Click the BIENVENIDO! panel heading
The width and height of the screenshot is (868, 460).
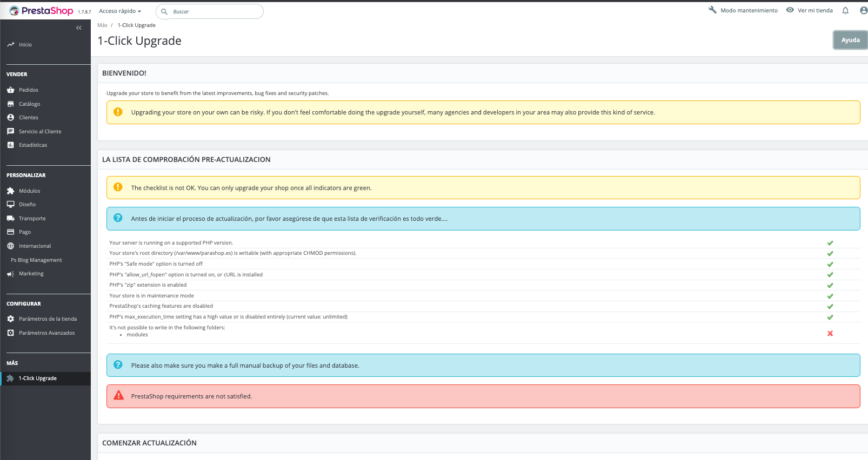point(124,73)
